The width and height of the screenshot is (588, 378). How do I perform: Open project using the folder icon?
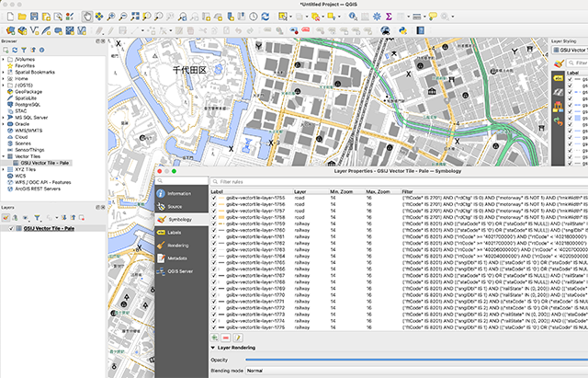coord(22,17)
